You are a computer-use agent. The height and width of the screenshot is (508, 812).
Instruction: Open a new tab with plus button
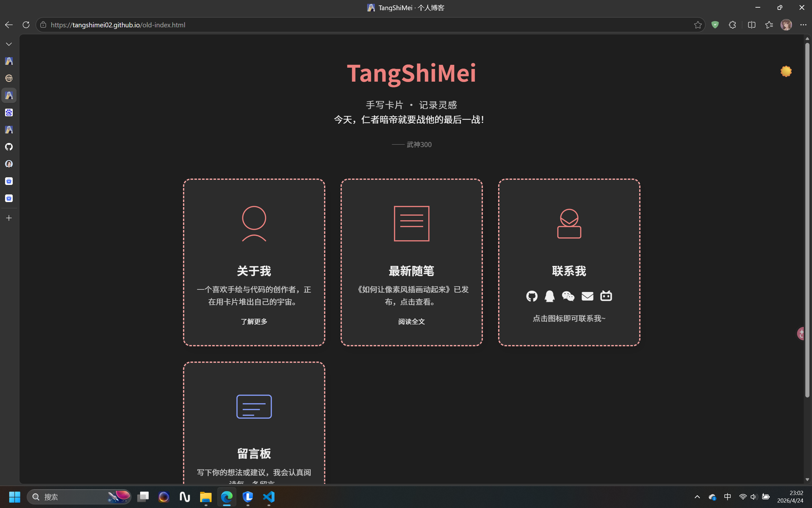pos(9,218)
